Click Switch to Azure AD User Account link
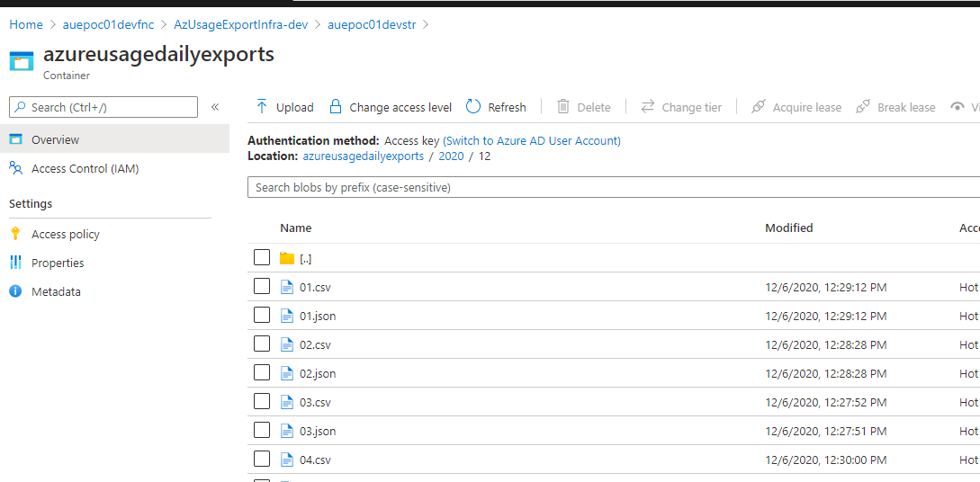This screenshot has height=482, width=980. [x=531, y=140]
